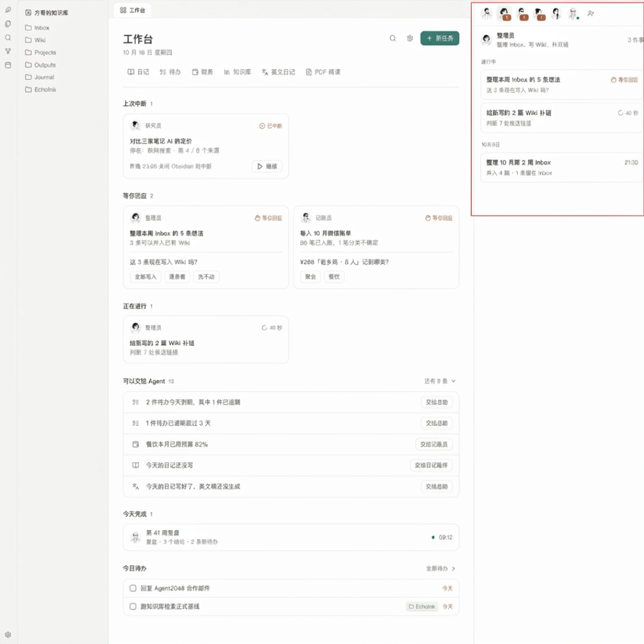Choose 聚会 category option

tap(311, 277)
